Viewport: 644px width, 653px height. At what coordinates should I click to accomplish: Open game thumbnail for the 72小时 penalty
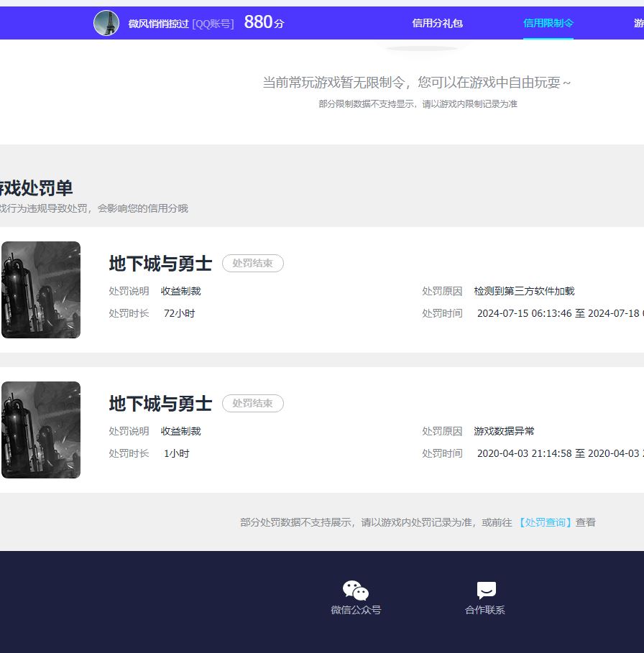pyautogui.click(x=41, y=290)
